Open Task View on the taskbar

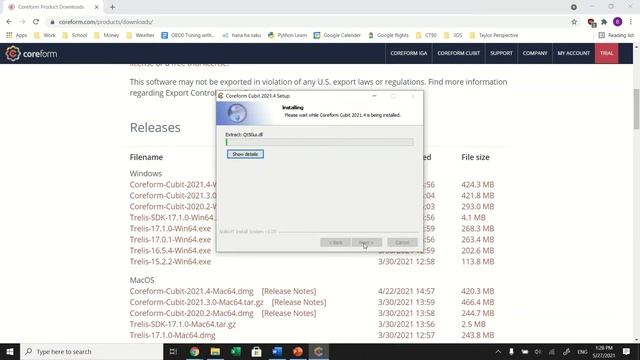(173, 351)
